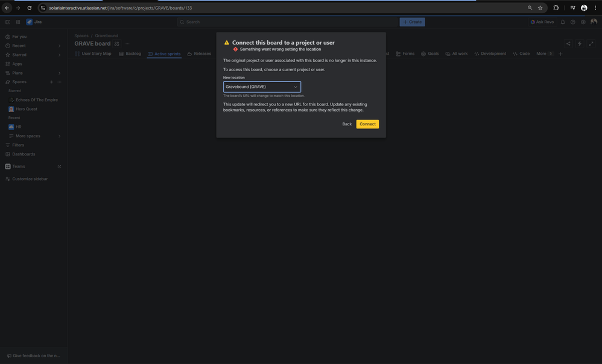602x364 pixels.
Task: Open the notifications bell
Action: pos(562,21)
